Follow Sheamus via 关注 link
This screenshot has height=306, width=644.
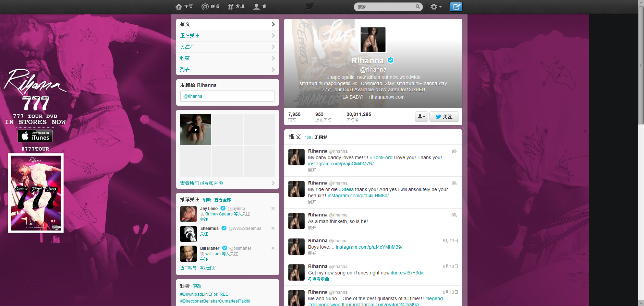pos(204,234)
